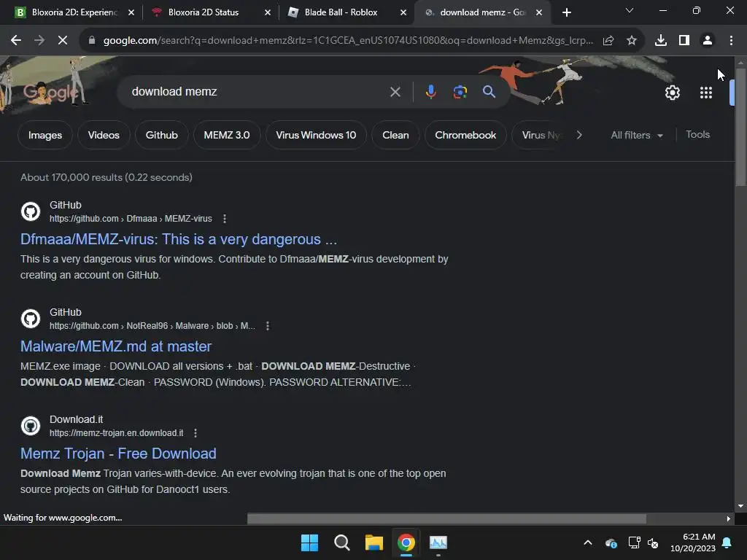Open File Explorer from the taskbar
747x560 pixels.
pos(374,542)
